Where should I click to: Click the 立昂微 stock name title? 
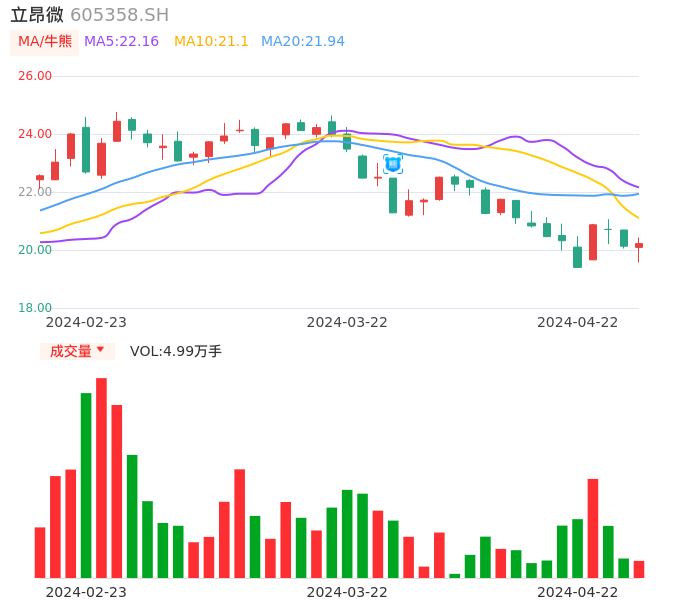37,15
